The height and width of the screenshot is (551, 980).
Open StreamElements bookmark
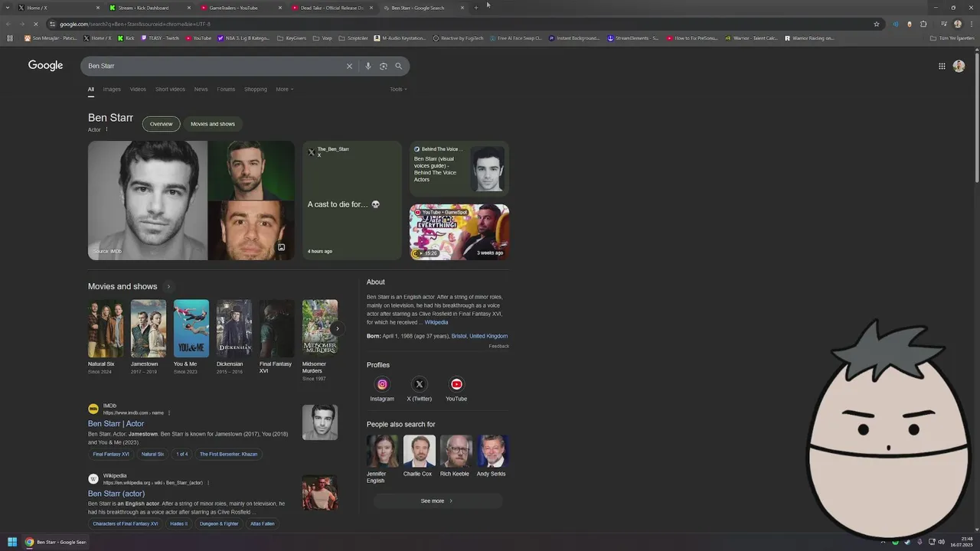(x=632, y=37)
